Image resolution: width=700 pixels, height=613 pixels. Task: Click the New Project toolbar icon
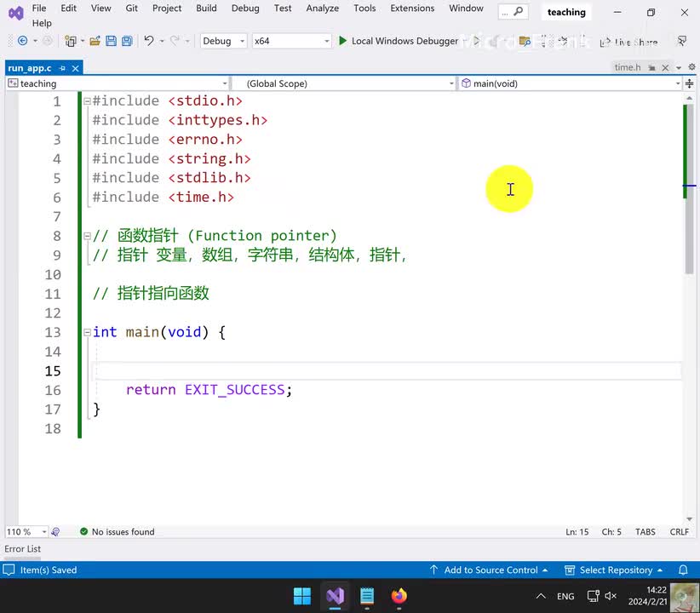tap(70, 41)
